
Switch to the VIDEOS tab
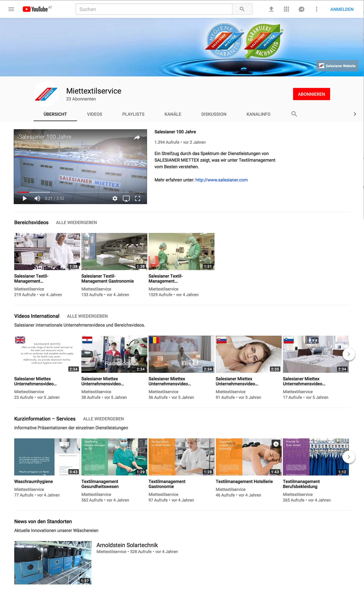(95, 114)
